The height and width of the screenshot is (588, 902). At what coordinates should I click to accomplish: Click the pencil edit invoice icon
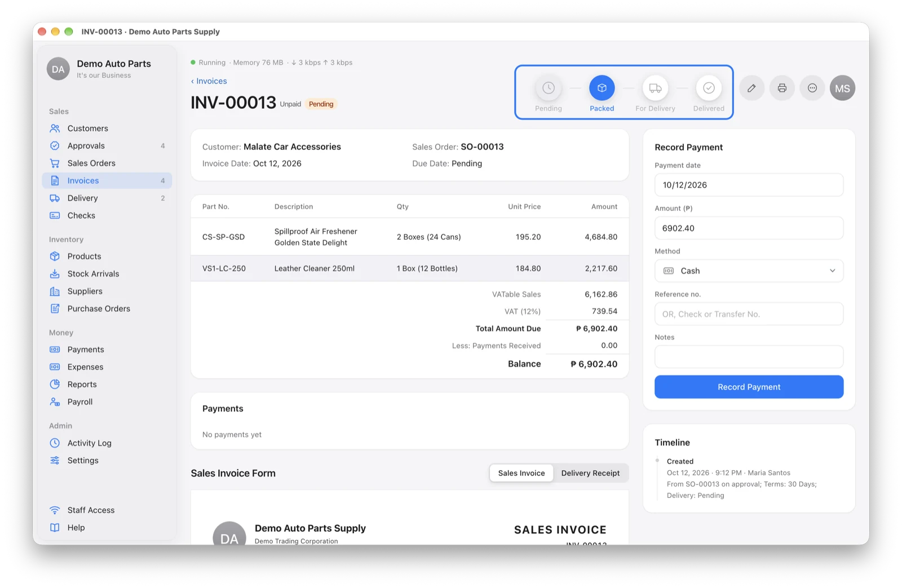[751, 88]
